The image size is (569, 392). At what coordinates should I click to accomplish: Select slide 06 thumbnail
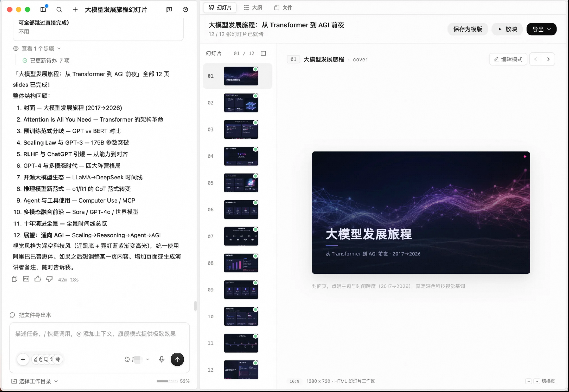(x=241, y=210)
